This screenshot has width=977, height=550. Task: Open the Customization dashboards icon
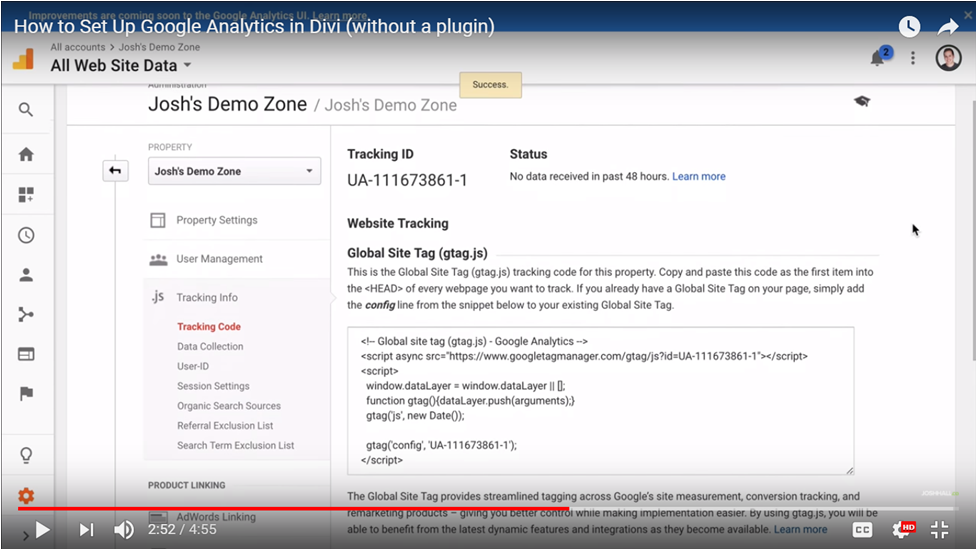26,195
